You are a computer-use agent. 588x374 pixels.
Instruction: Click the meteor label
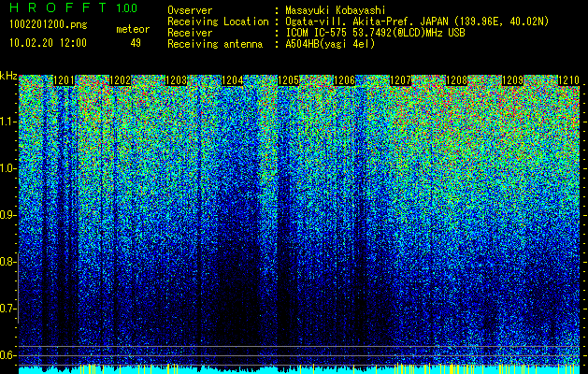click(133, 29)
